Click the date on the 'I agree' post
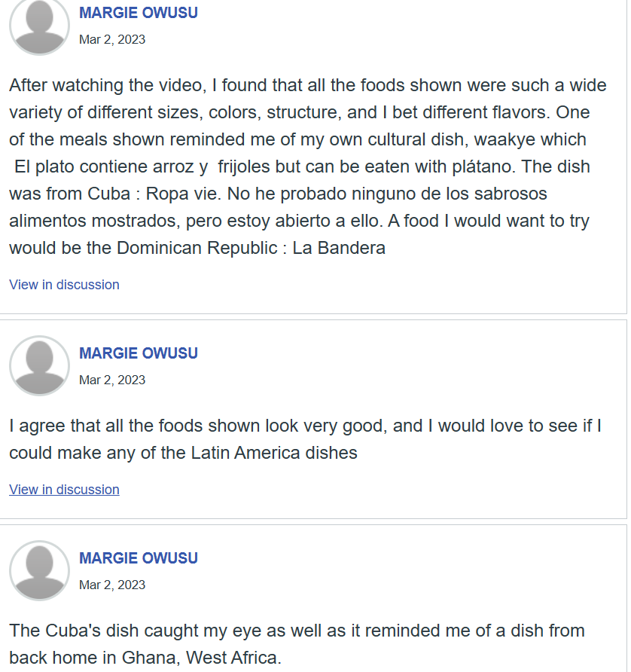This screenshot has height=672, width=631. pos(112,380)
